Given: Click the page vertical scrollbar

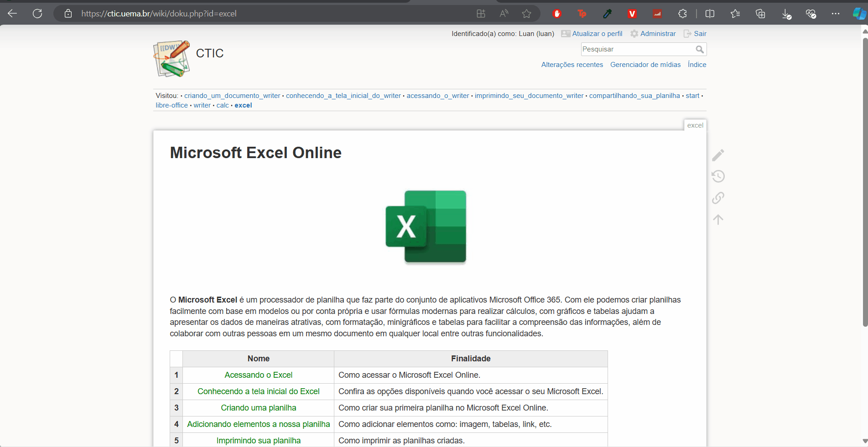Looking at the screenshot, I should [x=865, y=182].
